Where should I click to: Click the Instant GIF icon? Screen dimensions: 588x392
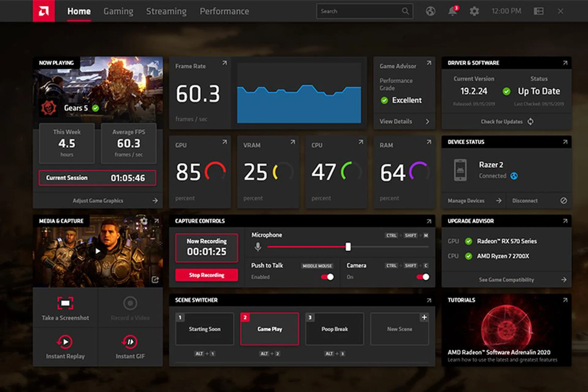tap(130, 342)
